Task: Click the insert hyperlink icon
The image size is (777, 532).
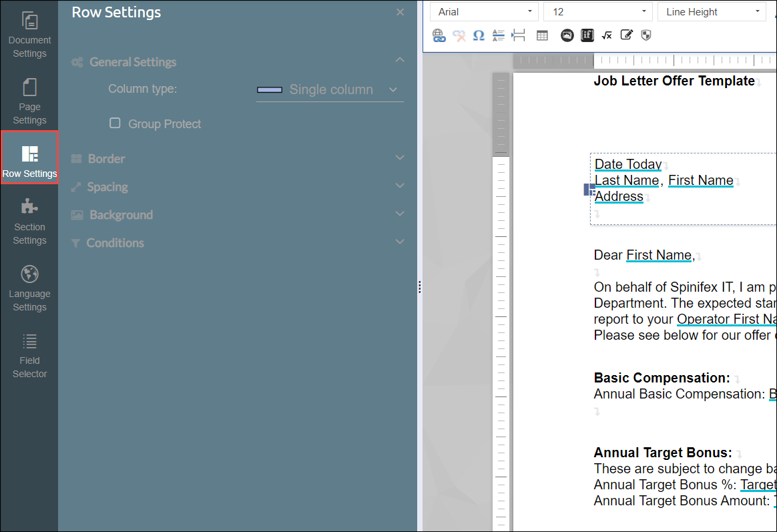Action: click(439, 35)
